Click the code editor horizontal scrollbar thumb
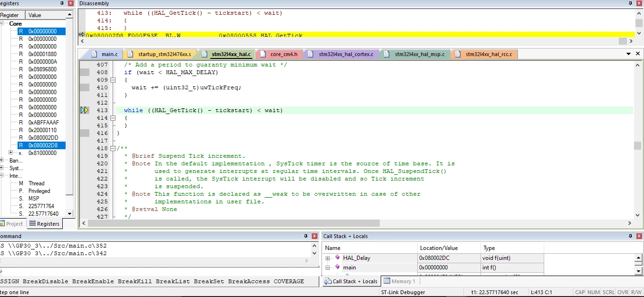The image size is (644, 297). tap(234, 223)
